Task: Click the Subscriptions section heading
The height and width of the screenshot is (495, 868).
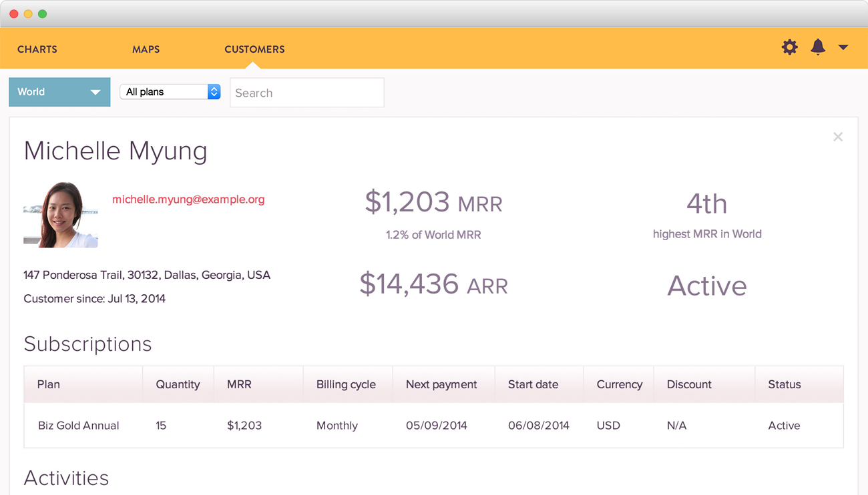Action: 87,344
